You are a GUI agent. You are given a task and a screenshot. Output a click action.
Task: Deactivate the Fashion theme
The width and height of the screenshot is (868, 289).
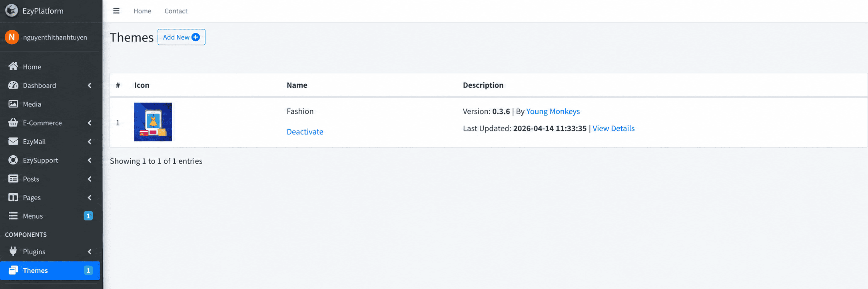[305, 132]
